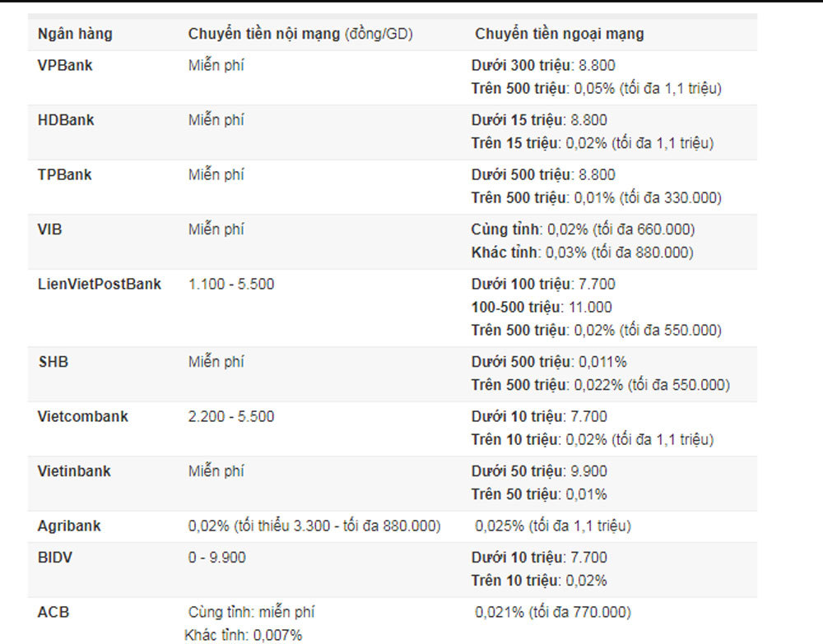This screenshot has width=823, height=644.
Task: Select BIDV's "0 - 9.900" fee cell
Action: click(x=216, y=558)
